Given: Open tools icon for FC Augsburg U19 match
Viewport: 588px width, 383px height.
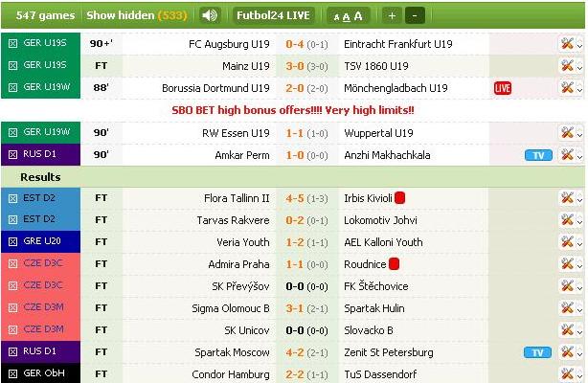Looking at the screenshot, I should pyautogui.click(x=567, y=43).
